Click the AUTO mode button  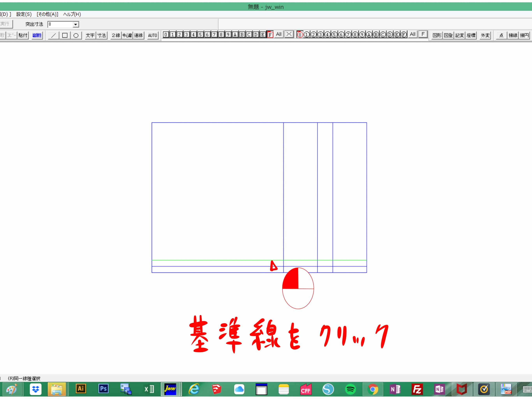[152, 35]
